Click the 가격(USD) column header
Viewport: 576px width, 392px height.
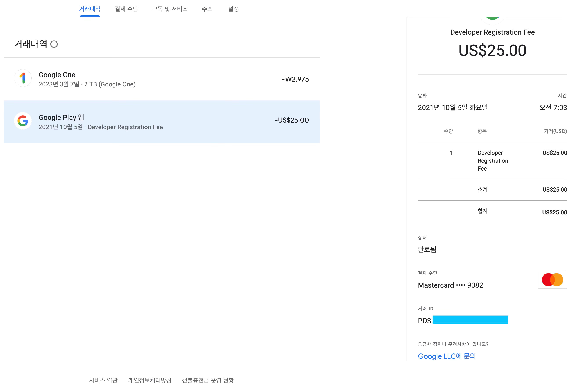pos(555,131)
